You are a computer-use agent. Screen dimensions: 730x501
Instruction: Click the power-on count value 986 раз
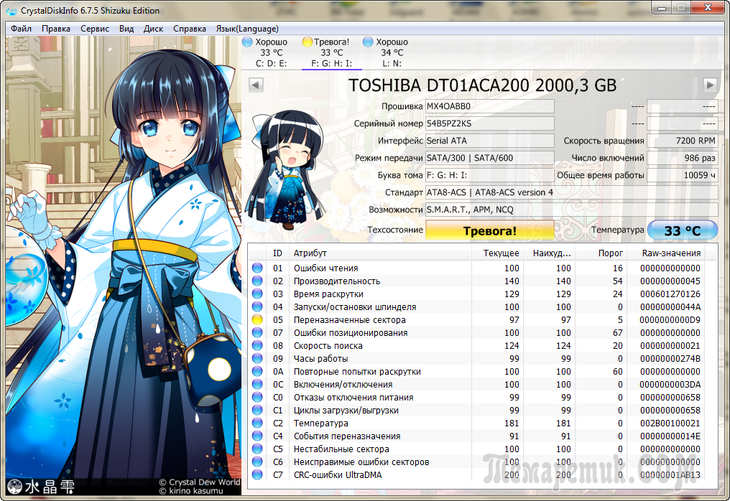pyautogui.click(x=682, y=158)
